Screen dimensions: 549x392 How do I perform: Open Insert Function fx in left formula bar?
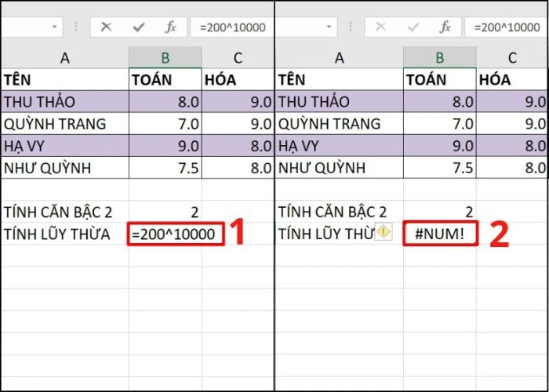coord(170,27)
